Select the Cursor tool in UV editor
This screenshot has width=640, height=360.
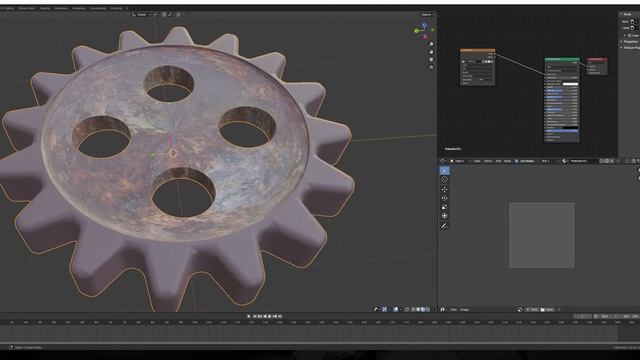444,180
